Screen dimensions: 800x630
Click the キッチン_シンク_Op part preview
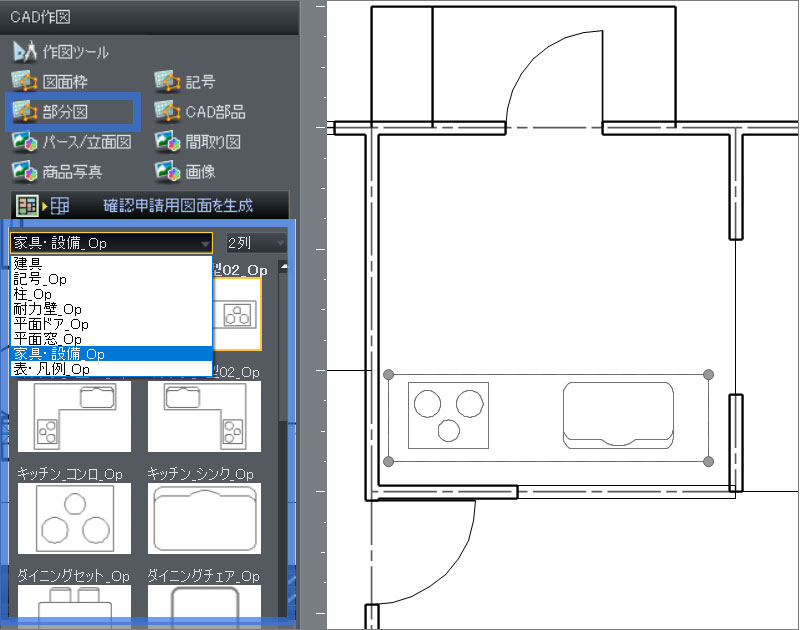point(204,517)
